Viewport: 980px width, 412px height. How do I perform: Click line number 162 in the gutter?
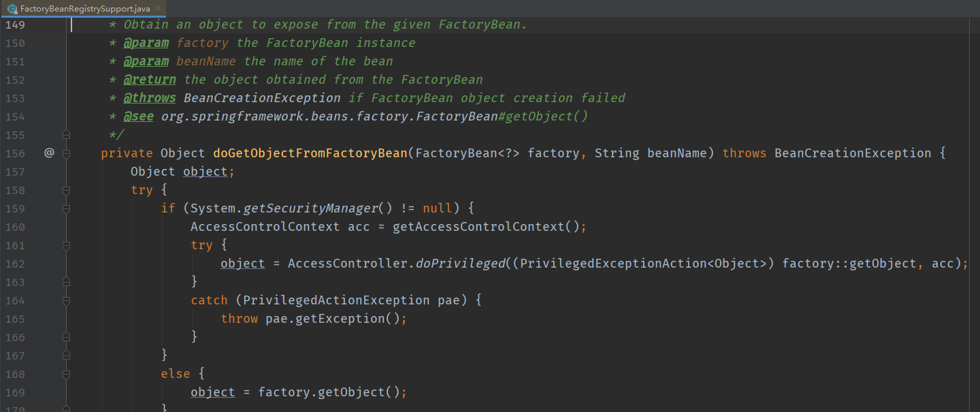[x=14, y=264]
